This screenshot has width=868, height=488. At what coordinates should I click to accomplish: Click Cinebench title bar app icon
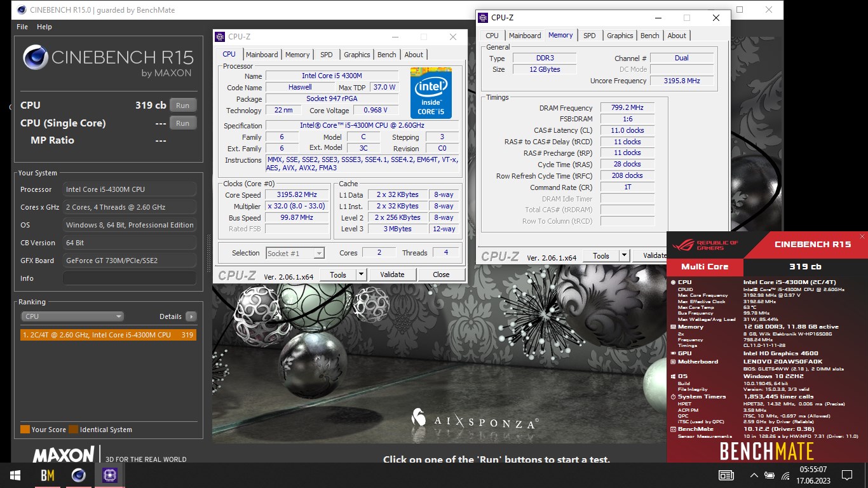coord(22,10)
